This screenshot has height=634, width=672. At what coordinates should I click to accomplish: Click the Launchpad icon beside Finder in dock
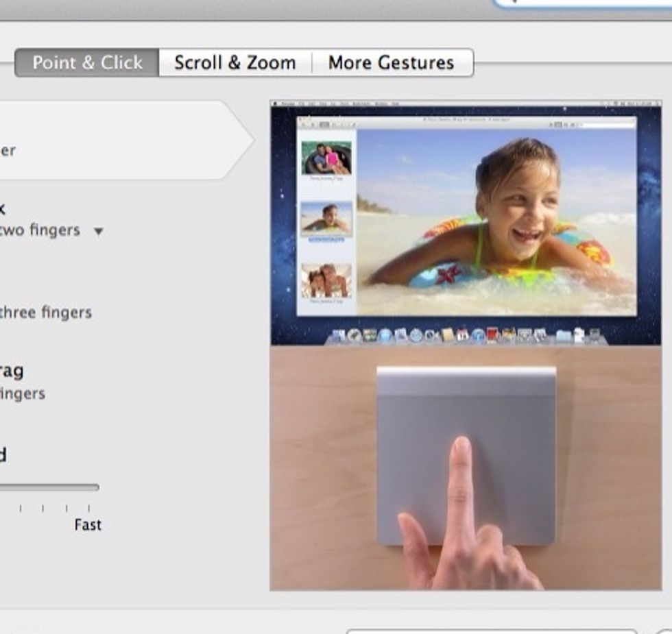(x=354, y=336)
